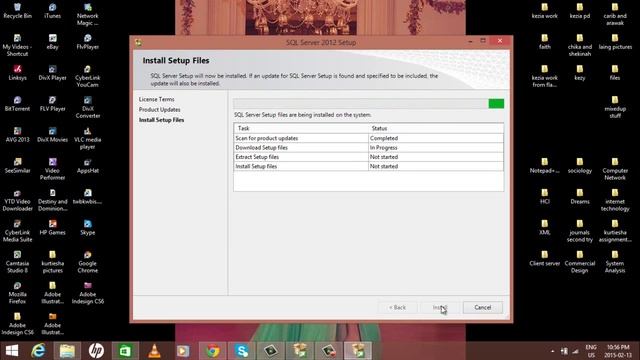Launch FlvPlayer desktop icon
Viewport: 640px width, 360px height.
point(87,42)
